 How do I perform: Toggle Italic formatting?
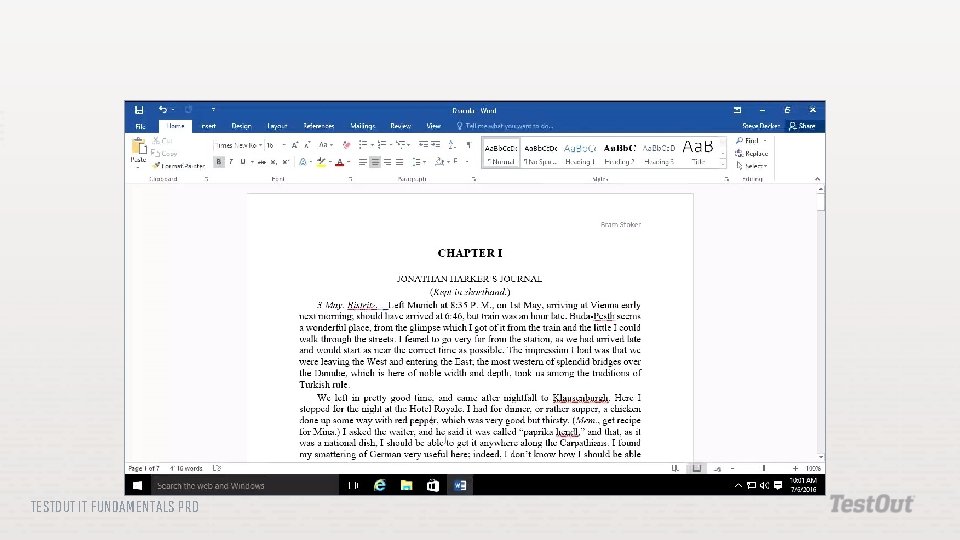231,162
